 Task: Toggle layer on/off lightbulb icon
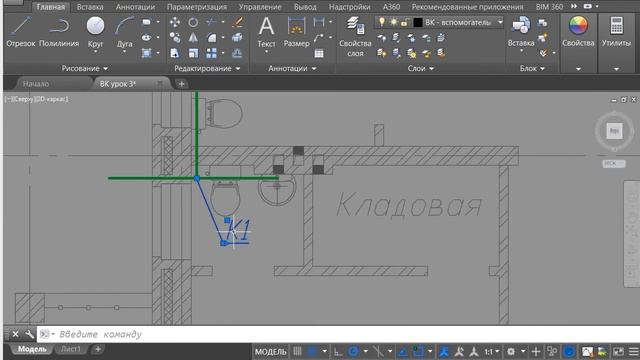[382, 22]
